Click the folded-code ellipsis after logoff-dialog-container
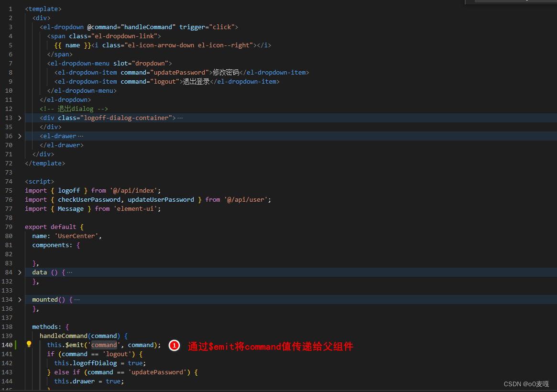Image resolution: width=557 pixels, height=392 pixels. (180, 118)
